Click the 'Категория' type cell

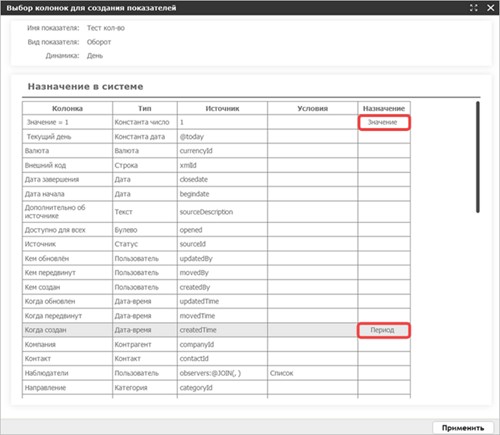click(x=145, y=388)
